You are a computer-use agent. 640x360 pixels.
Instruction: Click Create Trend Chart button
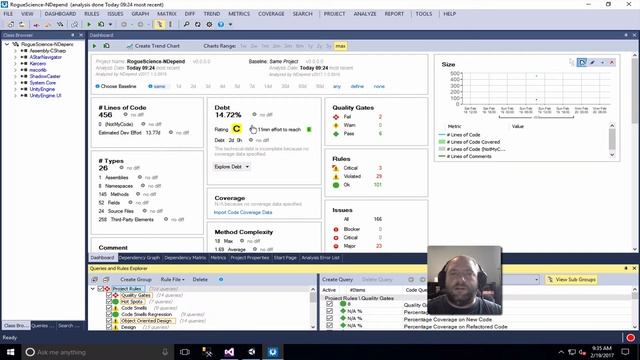coord(153,46)
